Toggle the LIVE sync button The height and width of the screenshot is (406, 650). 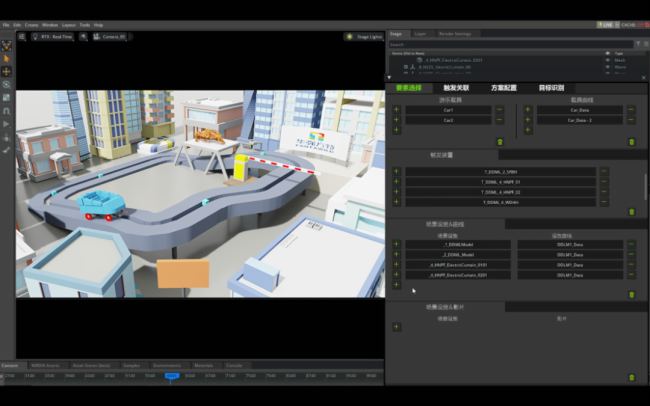click(606, 24)
